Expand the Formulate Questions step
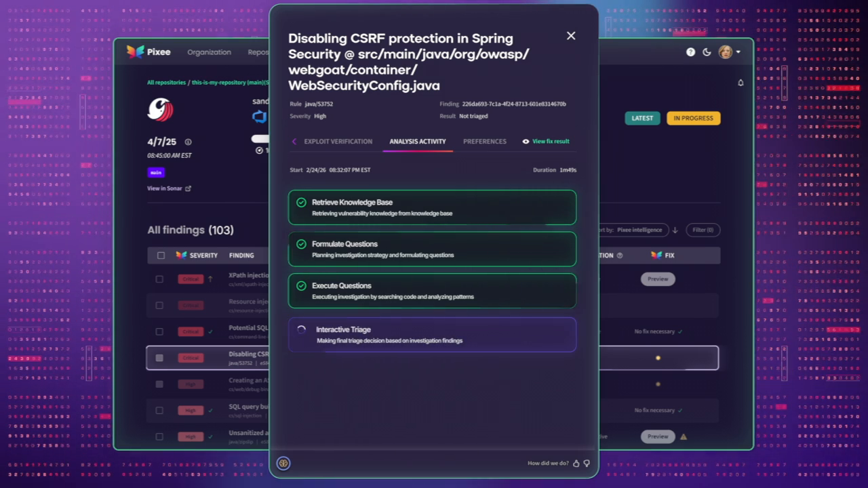868x488 pixels. point(432,249)
